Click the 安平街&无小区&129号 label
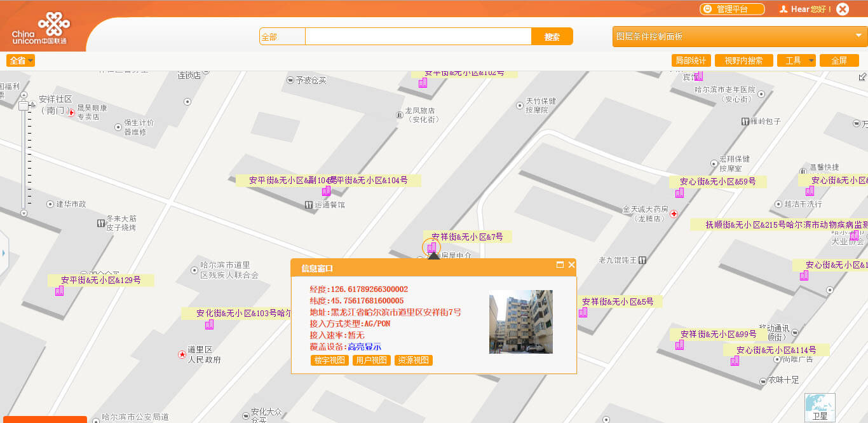868x423 pixels. click(x=100, y=280)
